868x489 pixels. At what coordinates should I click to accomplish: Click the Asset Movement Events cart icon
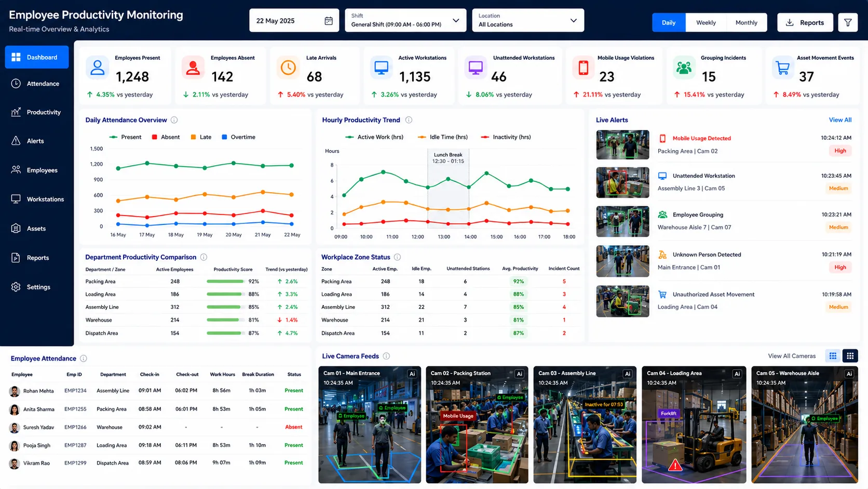[x=783, y=68]
